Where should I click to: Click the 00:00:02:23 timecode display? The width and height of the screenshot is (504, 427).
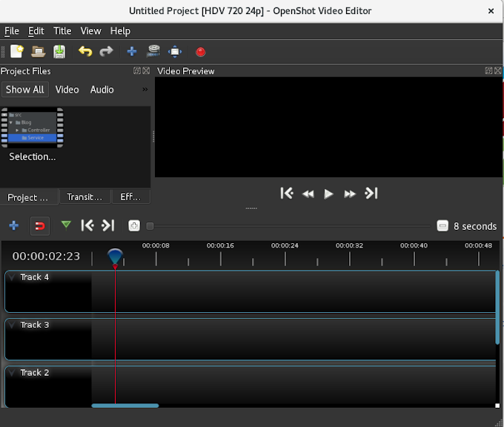46,256
